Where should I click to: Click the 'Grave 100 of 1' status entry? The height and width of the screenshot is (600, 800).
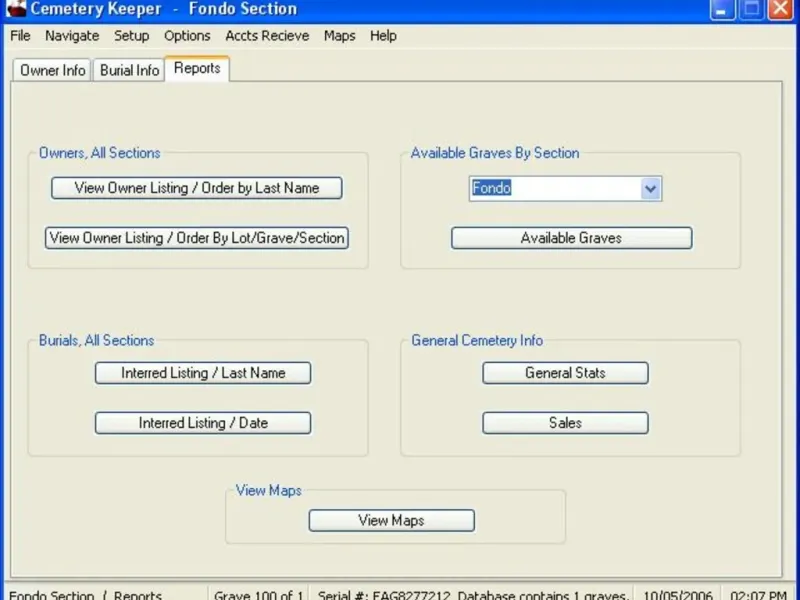(x=258, y=595)
